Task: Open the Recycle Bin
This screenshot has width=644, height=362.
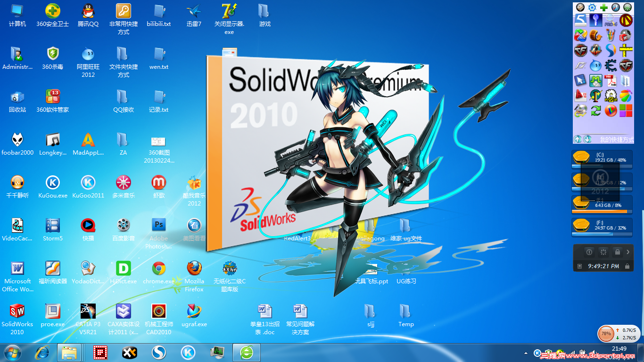Action: pyautogui.click(x=17, y=97)
